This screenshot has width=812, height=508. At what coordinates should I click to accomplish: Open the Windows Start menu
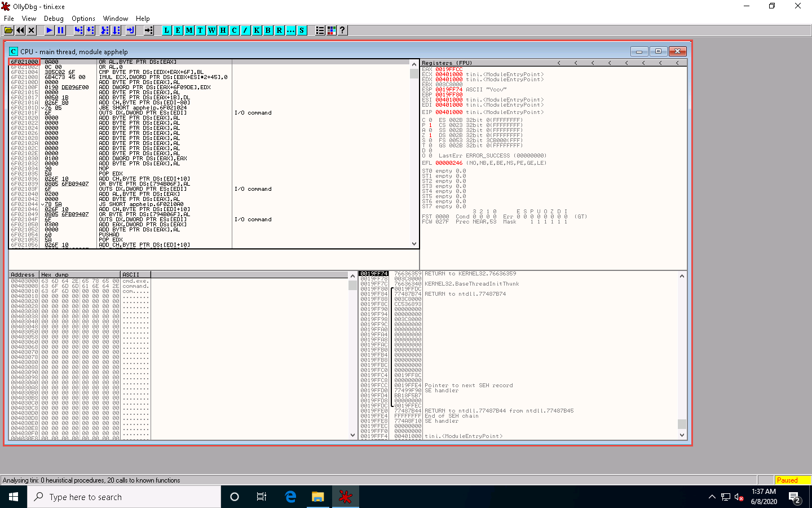14,497
